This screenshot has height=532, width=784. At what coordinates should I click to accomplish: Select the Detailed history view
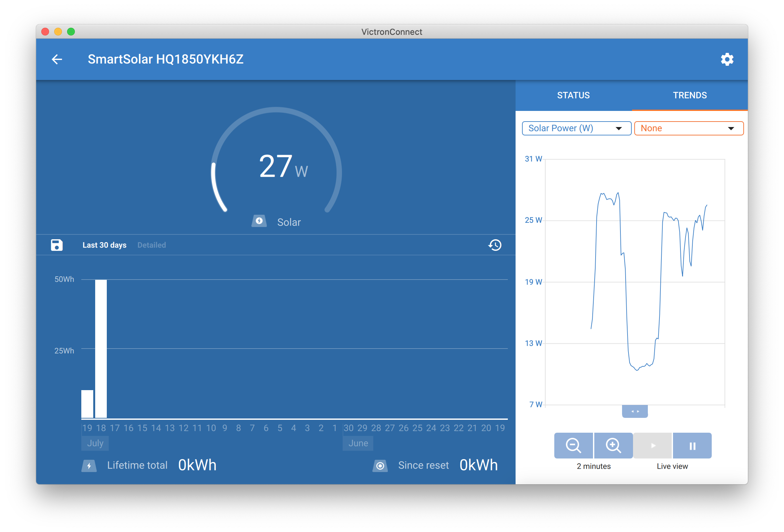coord(151,245)
